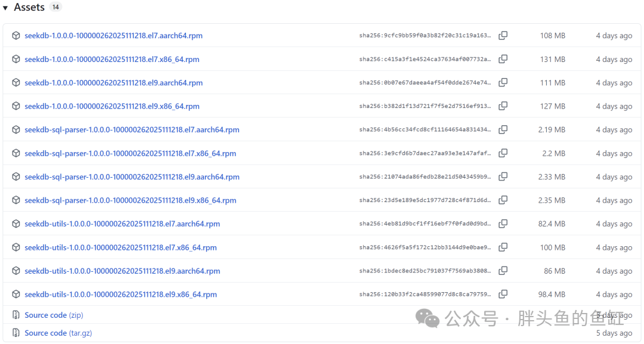Download seekdb-1.0.0.0 el7.aarch64.rpm
This screenshot has height=344, width=644.
tap(113, 36)
